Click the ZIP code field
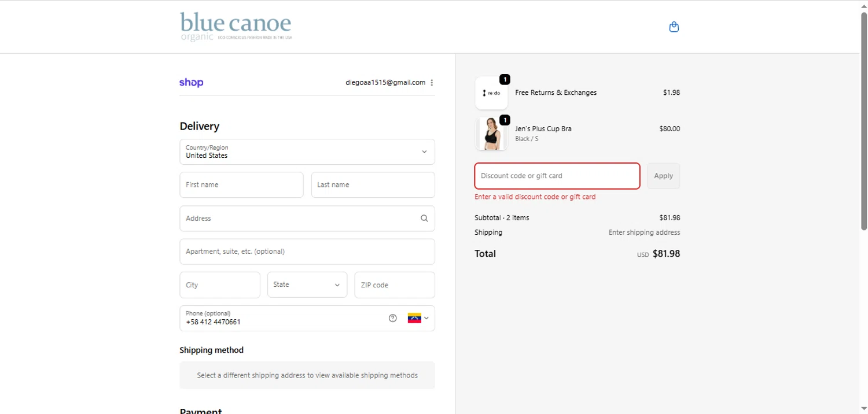868x414 pixels. click(395, 284)
